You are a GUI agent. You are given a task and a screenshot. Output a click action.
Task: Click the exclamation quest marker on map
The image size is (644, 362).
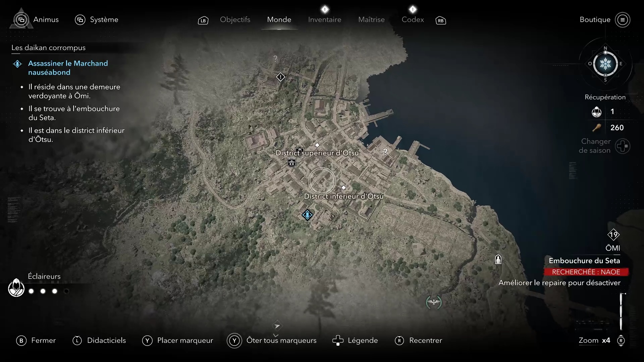click(280, 77)
